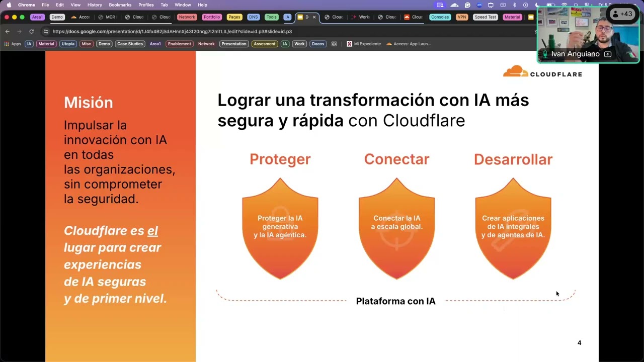
Task: Open the Enablement bookmark folder
Action: point(180,44)
